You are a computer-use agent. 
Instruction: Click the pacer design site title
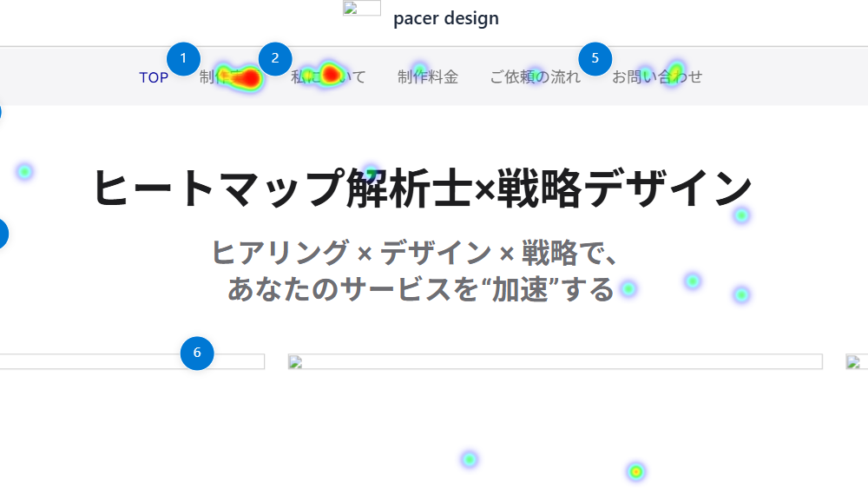tap(445, 18)
